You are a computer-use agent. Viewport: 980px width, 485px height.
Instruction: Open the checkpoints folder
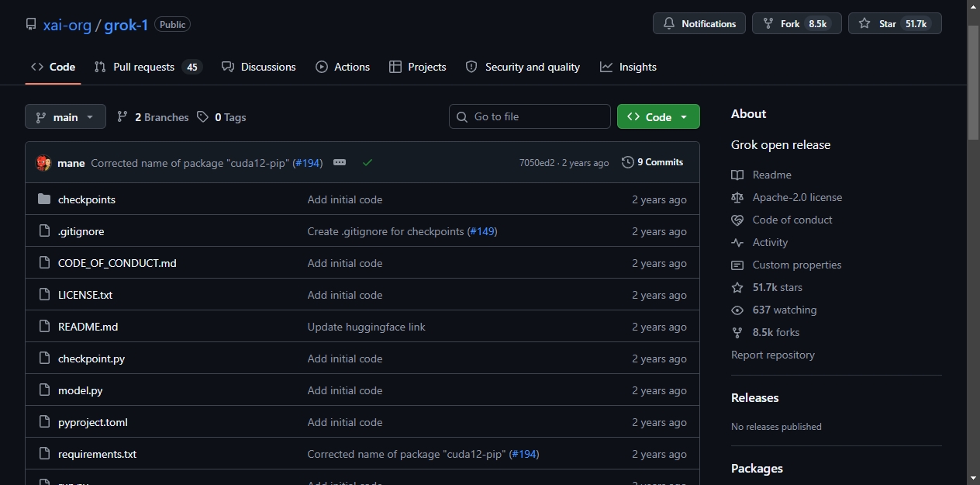click(87, 199)
